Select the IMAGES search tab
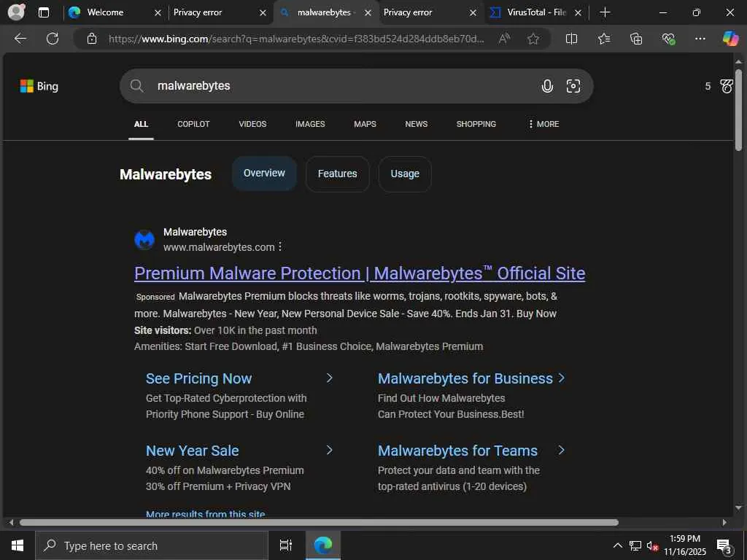This screenshot has width=747, height=560. pyautogui.click(x=310, y=124)
